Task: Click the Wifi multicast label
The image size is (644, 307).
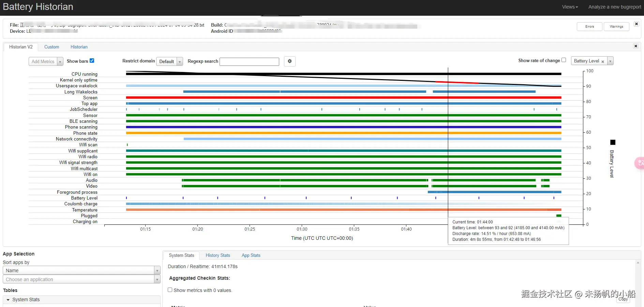Action: click(x=84, y=169)
